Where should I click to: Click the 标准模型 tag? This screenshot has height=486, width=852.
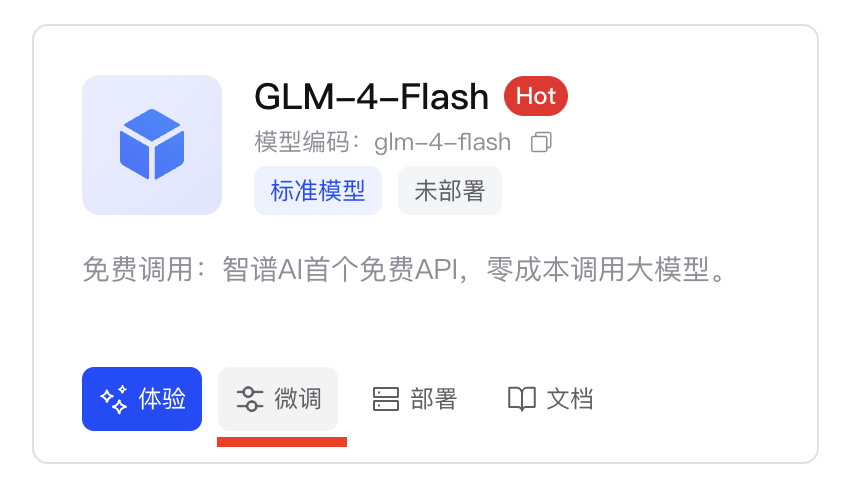318,191
